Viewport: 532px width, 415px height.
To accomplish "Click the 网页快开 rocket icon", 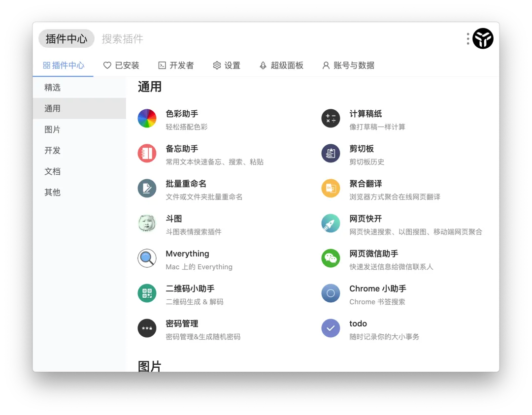I will point(331,223).
